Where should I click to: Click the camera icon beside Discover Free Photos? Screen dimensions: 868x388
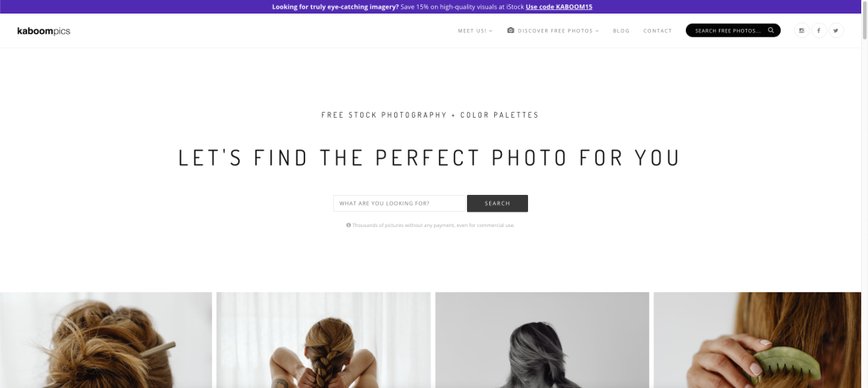(x=510, y=30)
